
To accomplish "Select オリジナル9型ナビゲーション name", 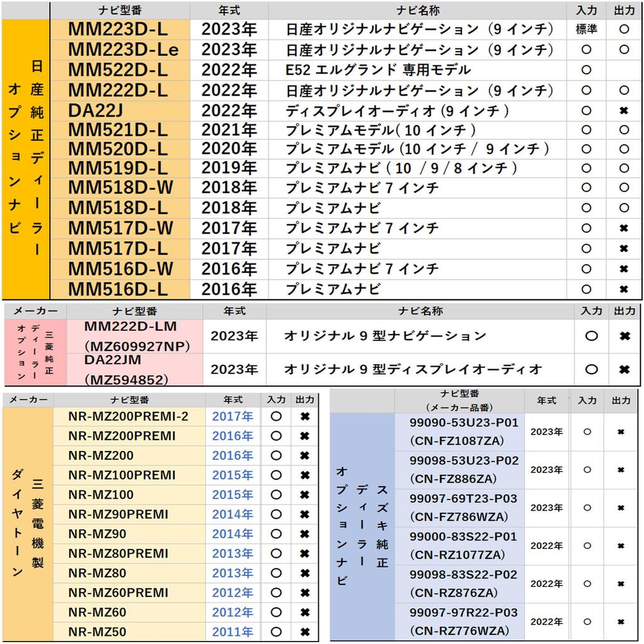I will point(386,336).
